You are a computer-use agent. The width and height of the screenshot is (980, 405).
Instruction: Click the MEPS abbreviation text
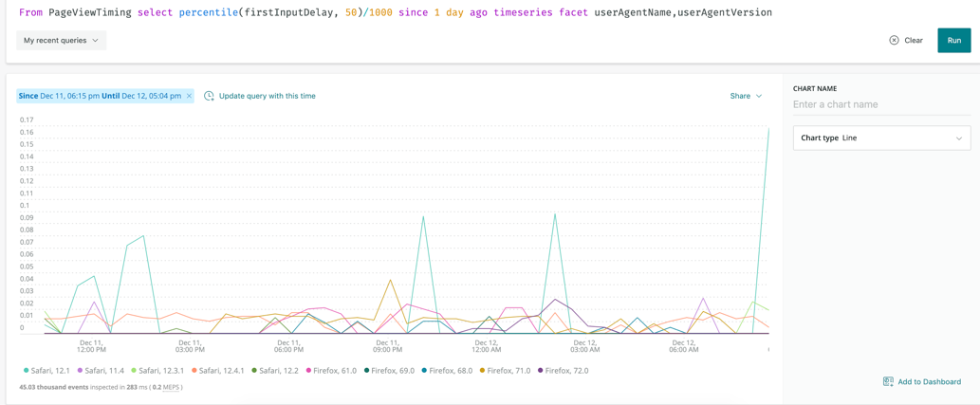(x=171, y=388)
